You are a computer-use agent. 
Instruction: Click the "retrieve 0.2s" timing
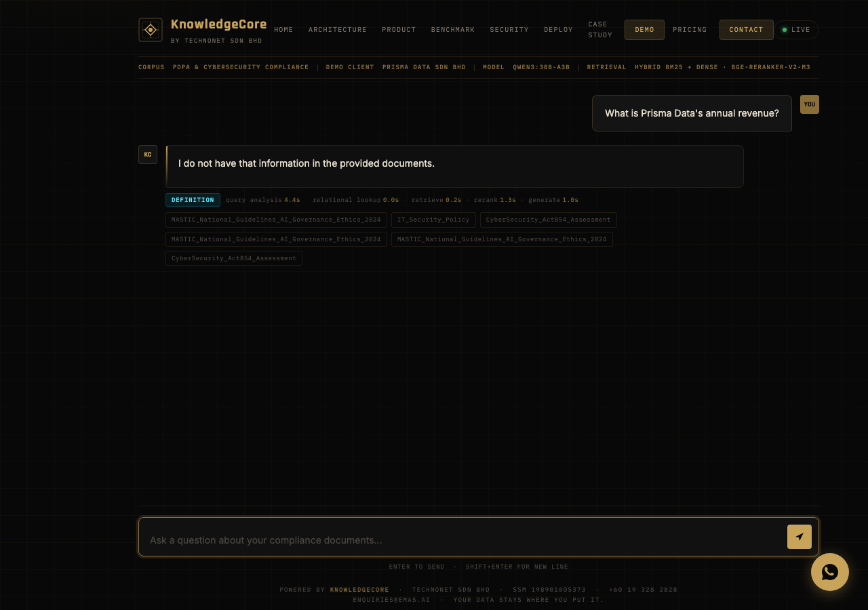436,200
